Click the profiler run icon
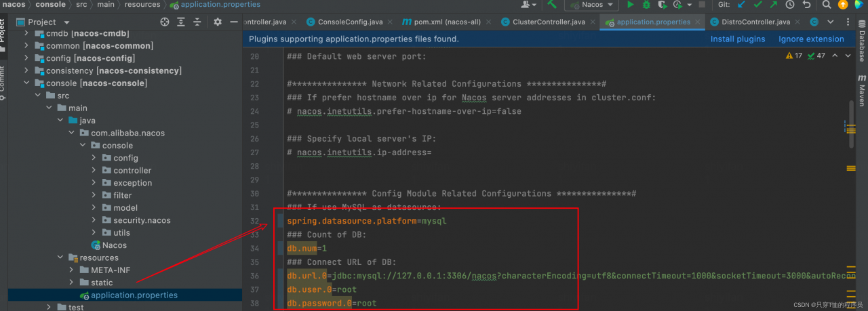 pos(677,4)
